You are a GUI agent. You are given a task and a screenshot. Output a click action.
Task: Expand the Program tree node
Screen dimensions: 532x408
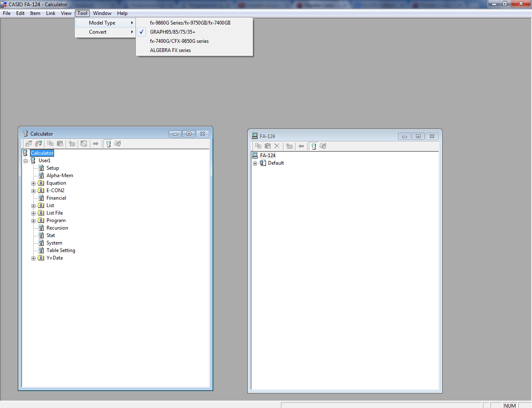pos(34,221)
